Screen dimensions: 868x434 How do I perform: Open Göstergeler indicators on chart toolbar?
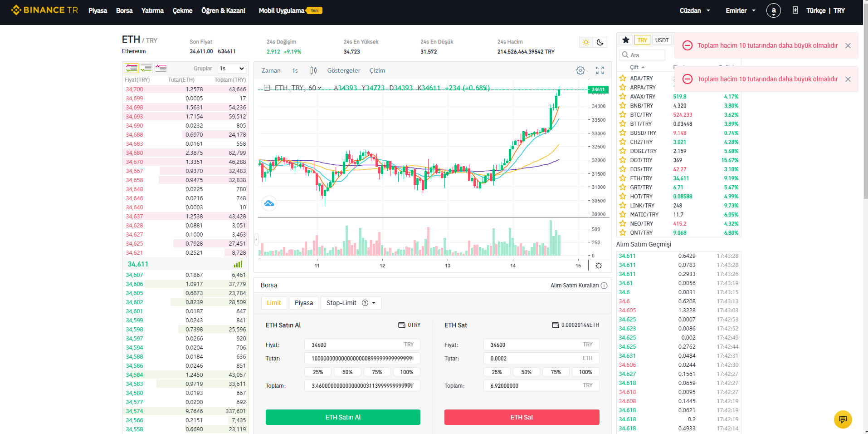344,70
